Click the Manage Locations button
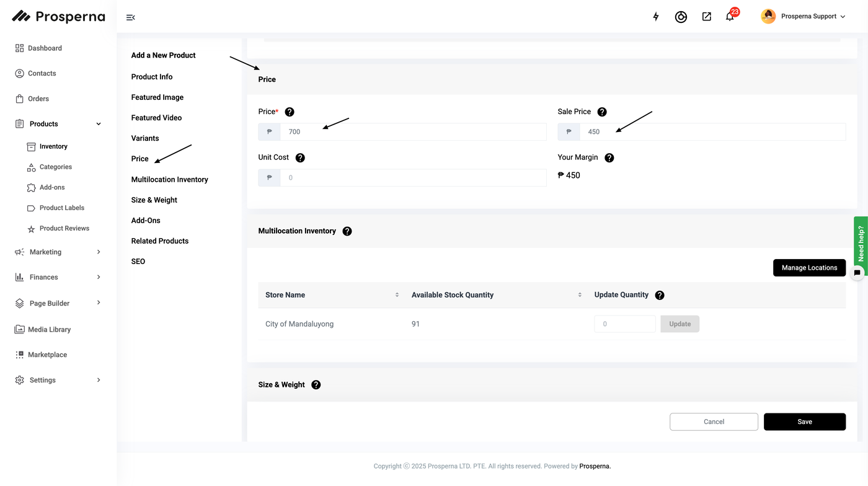Viewport: 868px width, 486px height. [809, 268]
